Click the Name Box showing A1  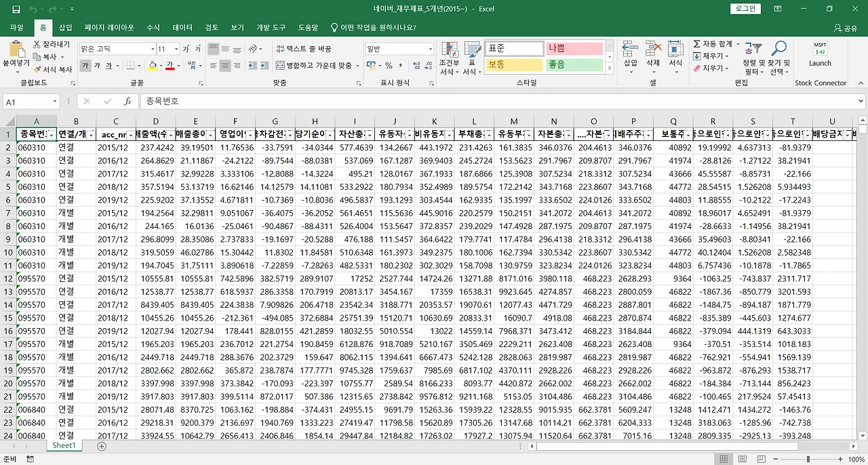tap(27, 100)
